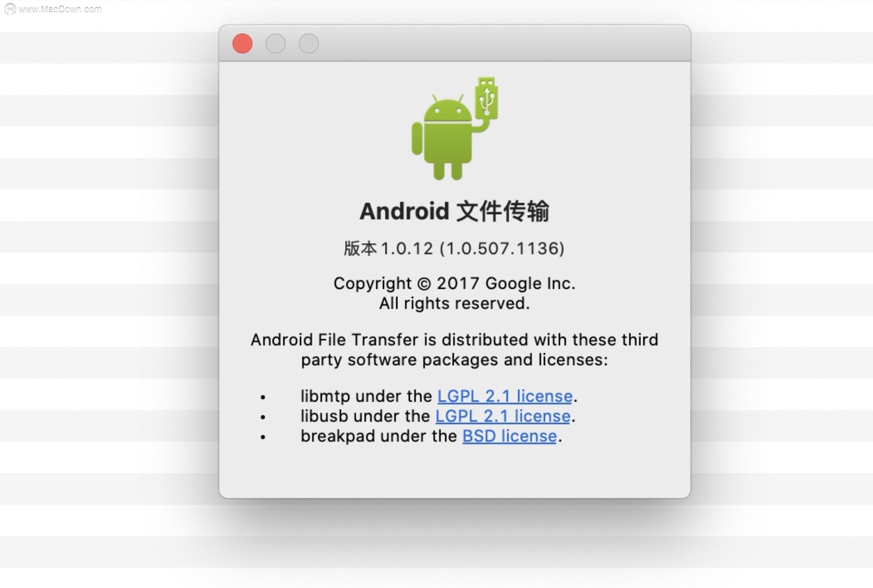
Task: Open the LGPL 2.1 license link for libmtp
Action: (505, 396)
